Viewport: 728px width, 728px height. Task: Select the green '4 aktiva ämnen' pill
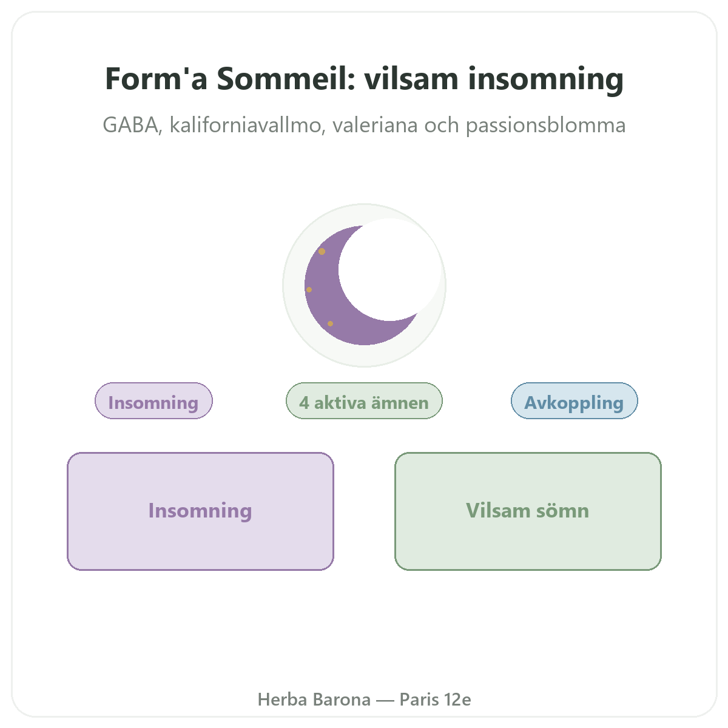[x=364, y=400]
